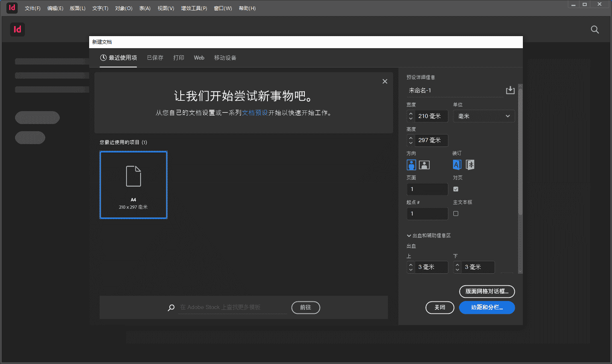Screen dimensions: 612x364
Task: Choose left-to-right binding icon
Action: (x=457, y=165)
